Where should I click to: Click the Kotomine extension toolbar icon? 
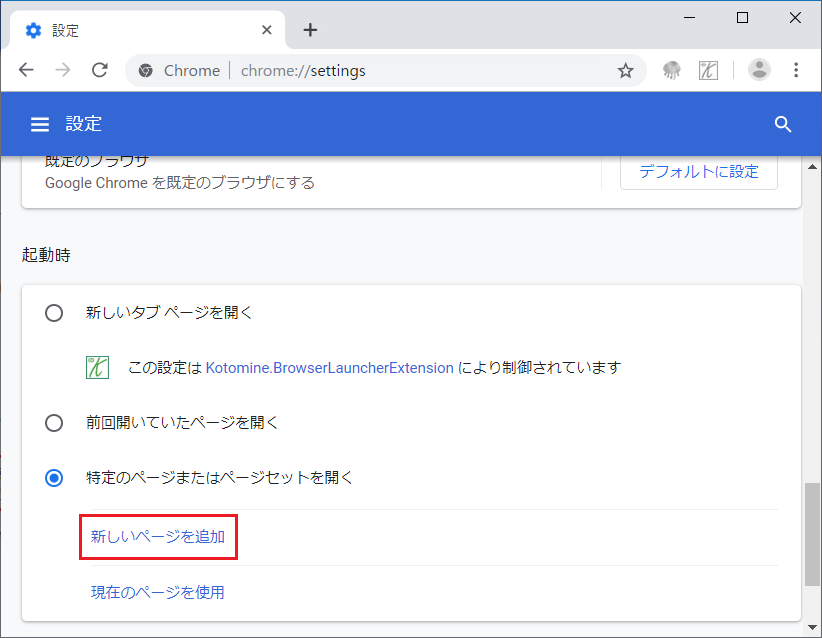click(x=708, y=70)
